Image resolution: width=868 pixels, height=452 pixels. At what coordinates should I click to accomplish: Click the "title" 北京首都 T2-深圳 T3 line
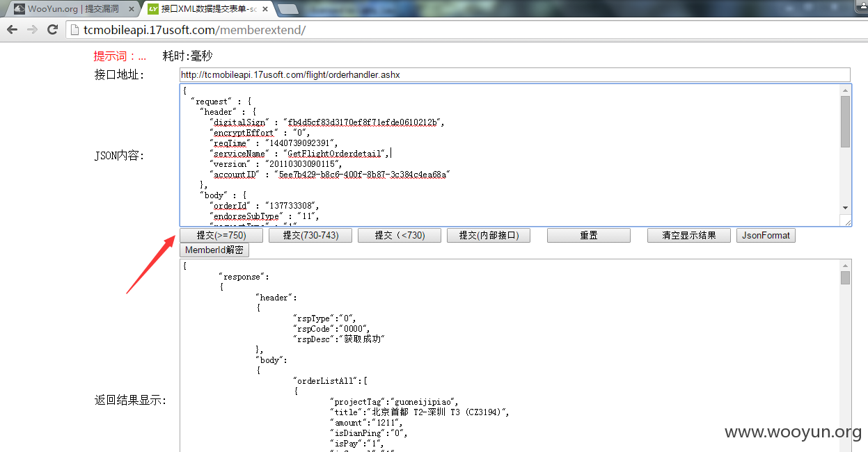point(420,412)
